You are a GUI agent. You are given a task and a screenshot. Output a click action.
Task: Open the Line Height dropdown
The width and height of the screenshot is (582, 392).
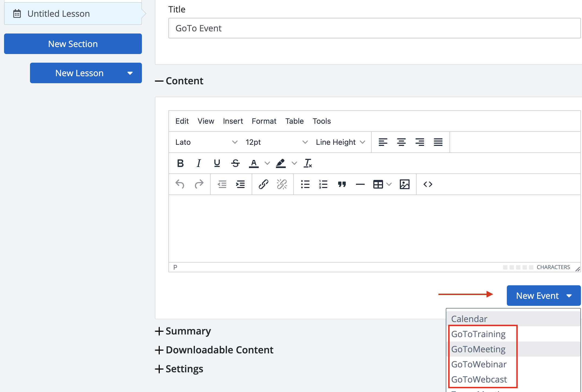pyautogui.click(x=340, y=142)
